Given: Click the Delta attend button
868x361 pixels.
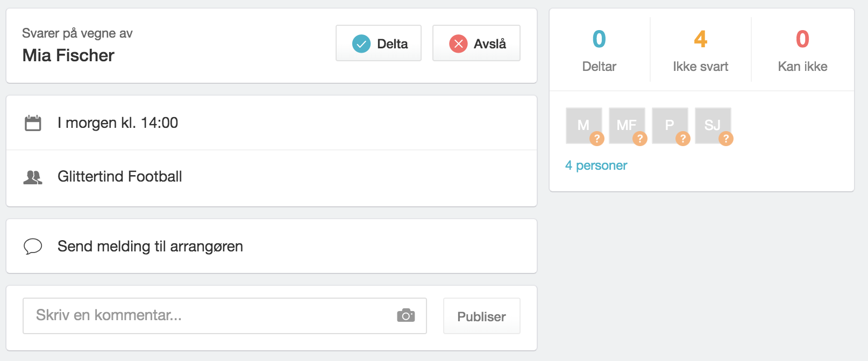Looking at the screenshot, I should pyautogui.click(x=379, y=43).
